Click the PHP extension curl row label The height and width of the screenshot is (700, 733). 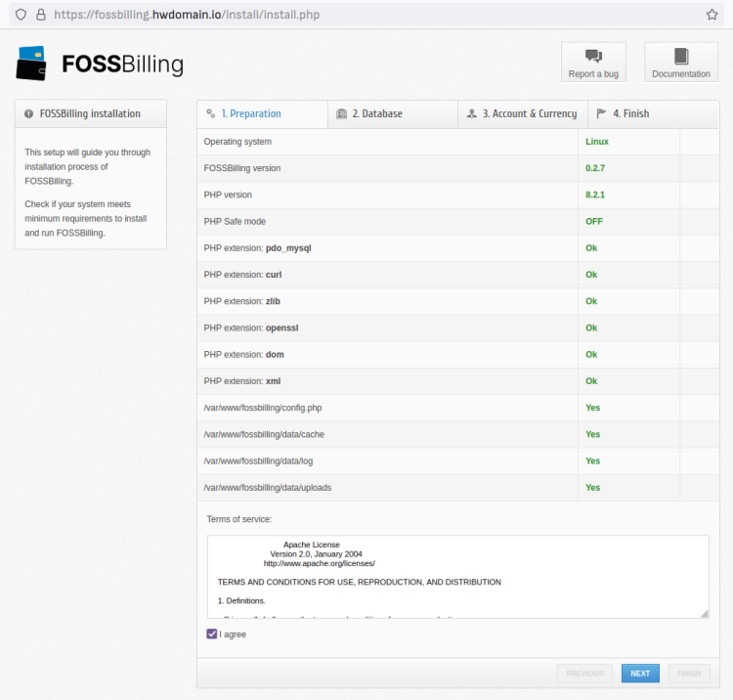[242, 275]
